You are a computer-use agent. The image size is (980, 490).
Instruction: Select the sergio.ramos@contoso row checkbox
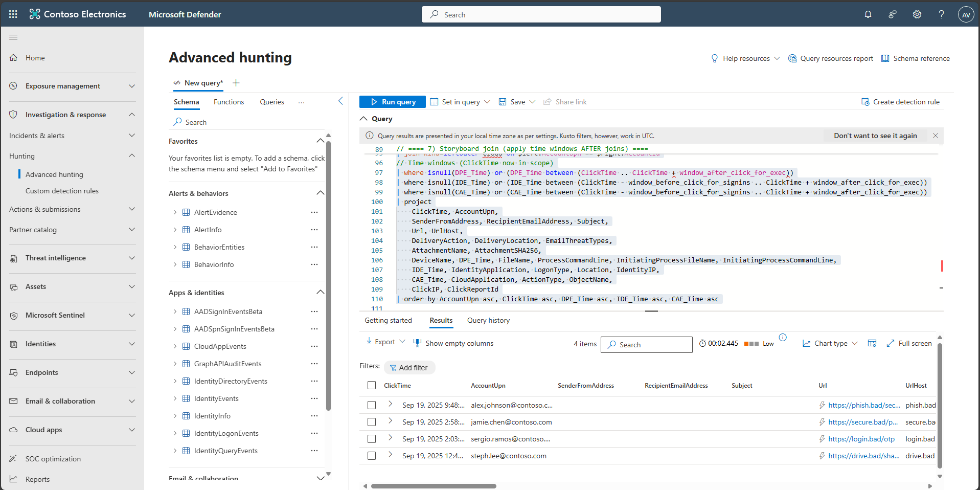372,439
